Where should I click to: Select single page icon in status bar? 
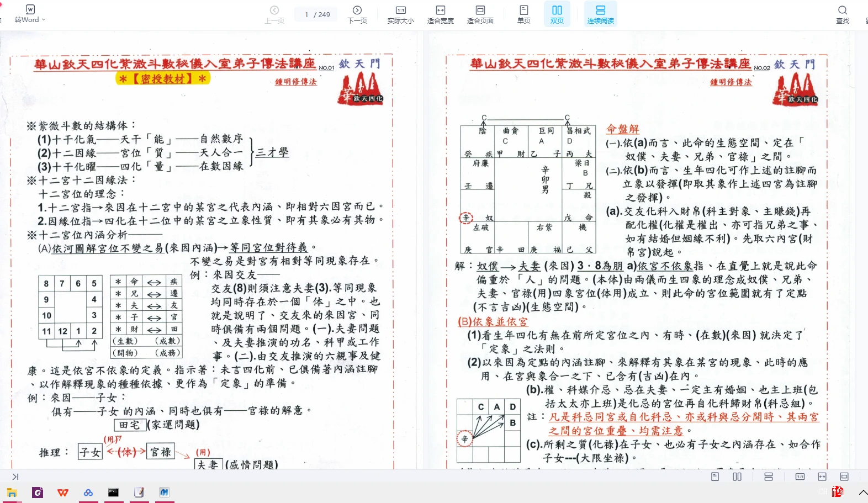[x=715, y=476]
